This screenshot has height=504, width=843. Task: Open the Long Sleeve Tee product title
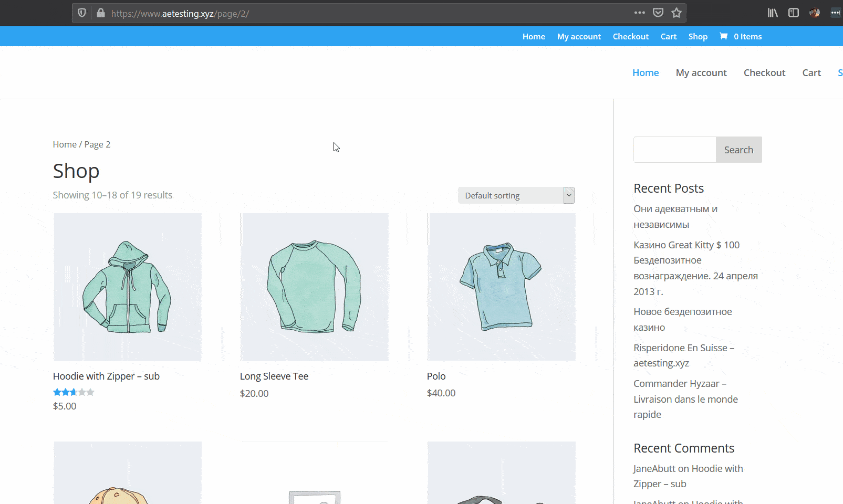click(x=274, y=376)
